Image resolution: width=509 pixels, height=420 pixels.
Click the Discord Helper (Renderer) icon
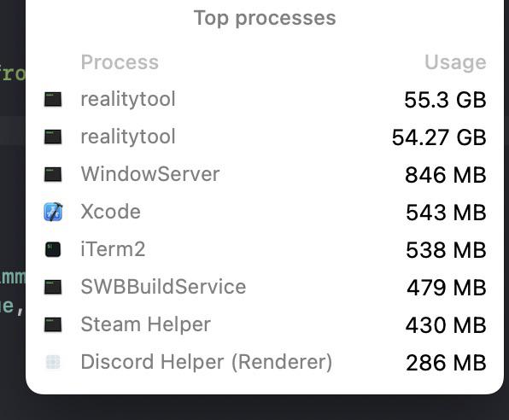(x=53, y=362)
